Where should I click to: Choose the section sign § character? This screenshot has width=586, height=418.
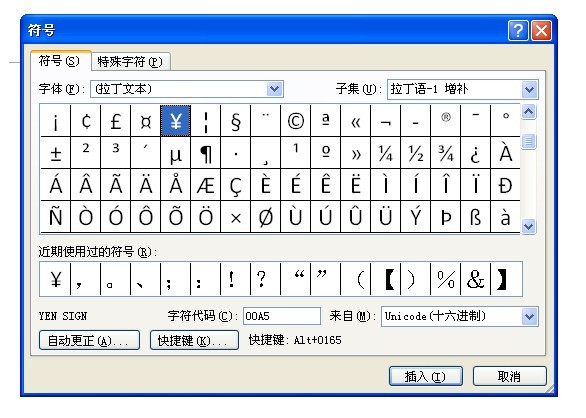click(235, 120)
